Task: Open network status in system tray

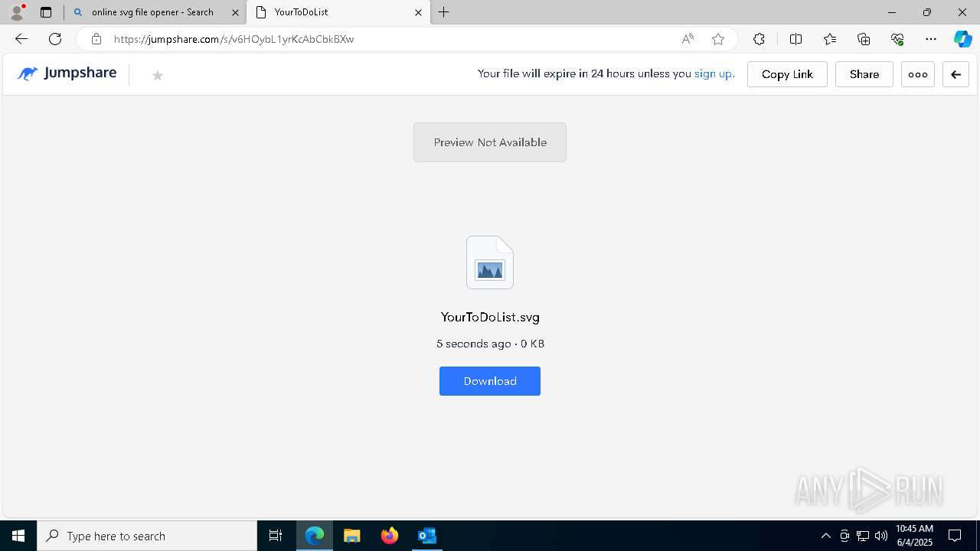Action: (x=863, y=536)
